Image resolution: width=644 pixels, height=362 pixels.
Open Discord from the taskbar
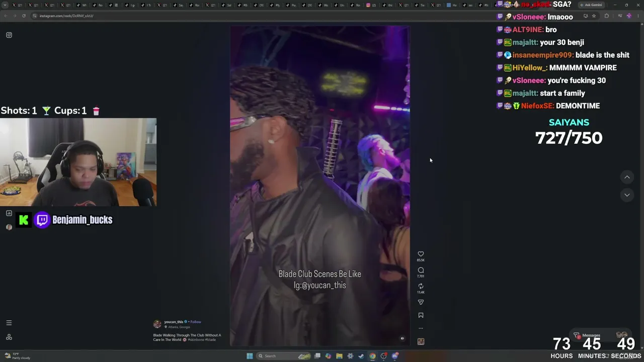(x=395, y=356)
